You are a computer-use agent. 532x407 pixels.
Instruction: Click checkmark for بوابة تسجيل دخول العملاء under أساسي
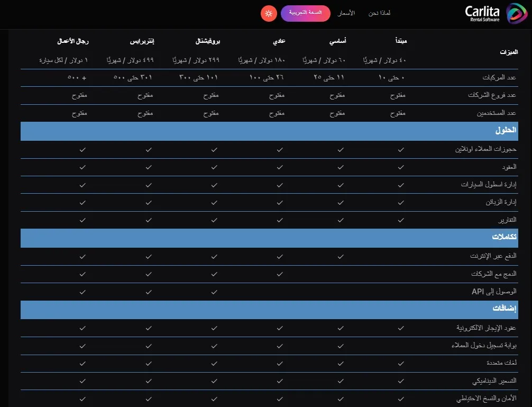(341, 346)
